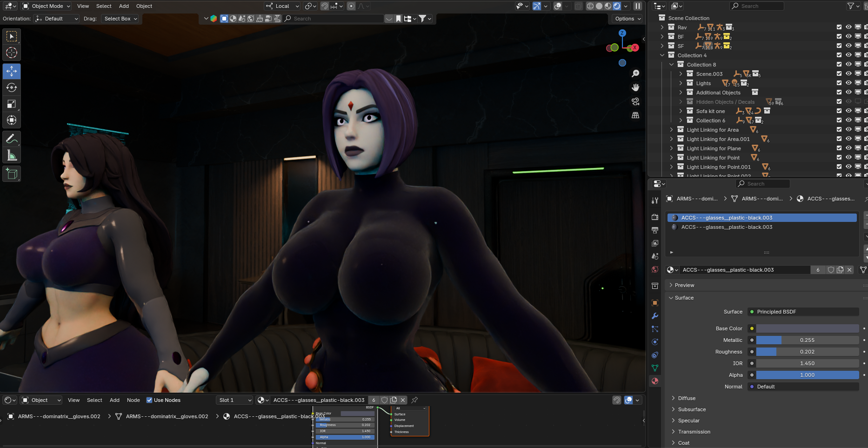This screenshot has height=448, width=868.
Task: Open the Local transform orientation dropdown
Action: 282,6
